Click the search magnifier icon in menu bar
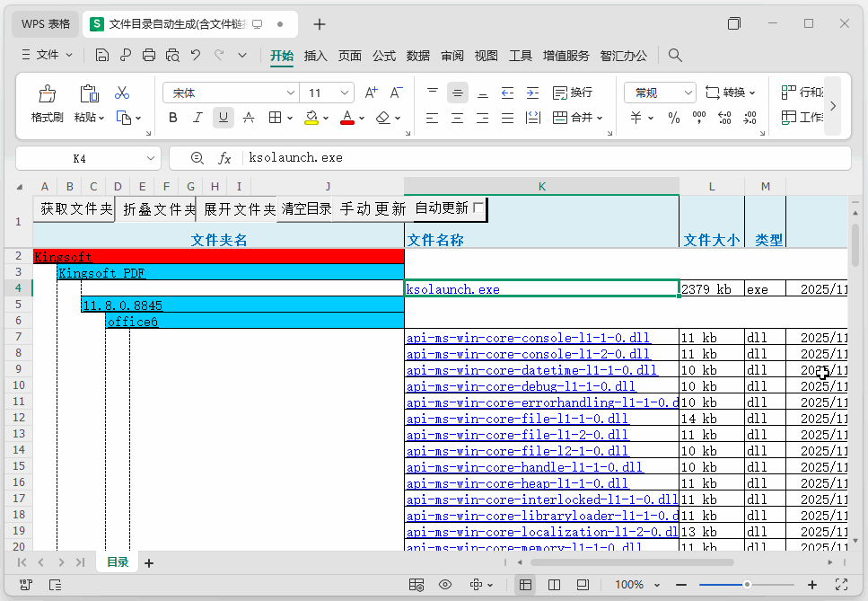Screen dimensions: 868x601 675,55
